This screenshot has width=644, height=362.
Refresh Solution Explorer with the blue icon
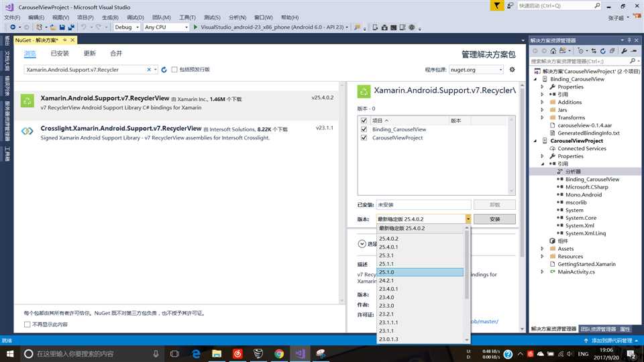pyautogui.click(x=603, y=51)
